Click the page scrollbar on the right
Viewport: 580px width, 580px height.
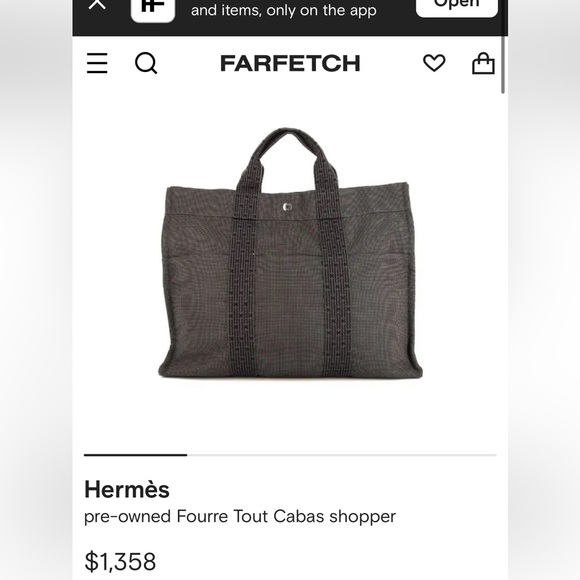(x=503, y=63)
